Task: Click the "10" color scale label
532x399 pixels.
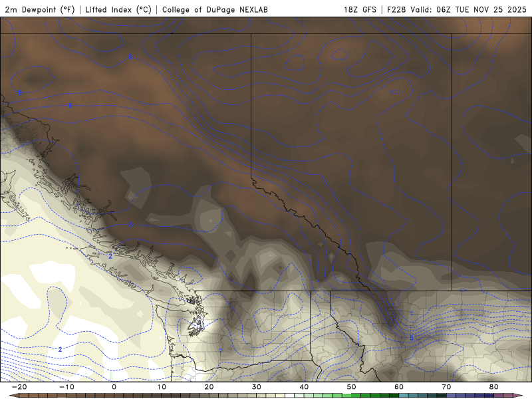Action: tap(162, 387)
